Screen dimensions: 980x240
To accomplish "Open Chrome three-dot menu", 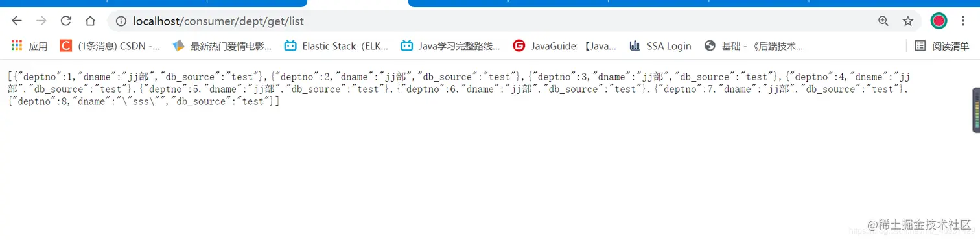I will pos(963,21).
